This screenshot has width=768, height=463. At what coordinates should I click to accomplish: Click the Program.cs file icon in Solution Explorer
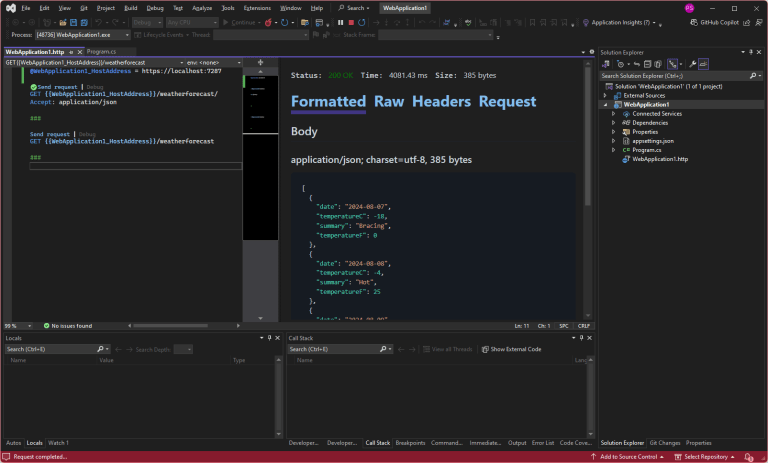pos(625,149)
